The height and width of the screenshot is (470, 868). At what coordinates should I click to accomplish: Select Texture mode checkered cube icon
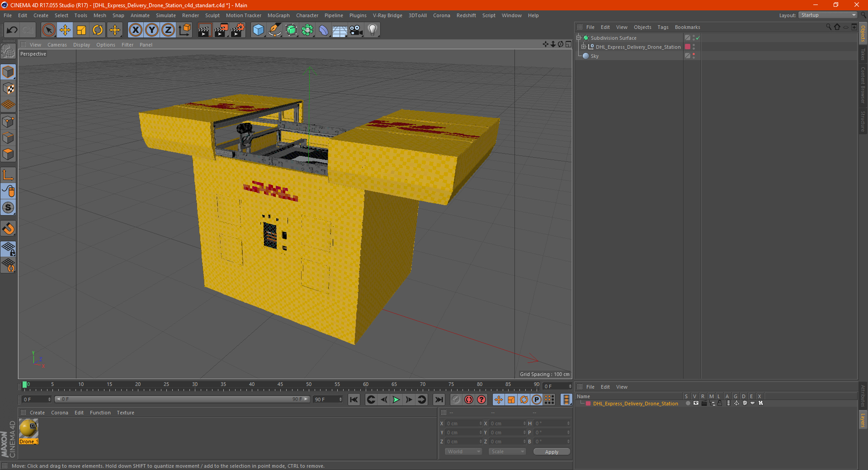(x=8, y=89)
